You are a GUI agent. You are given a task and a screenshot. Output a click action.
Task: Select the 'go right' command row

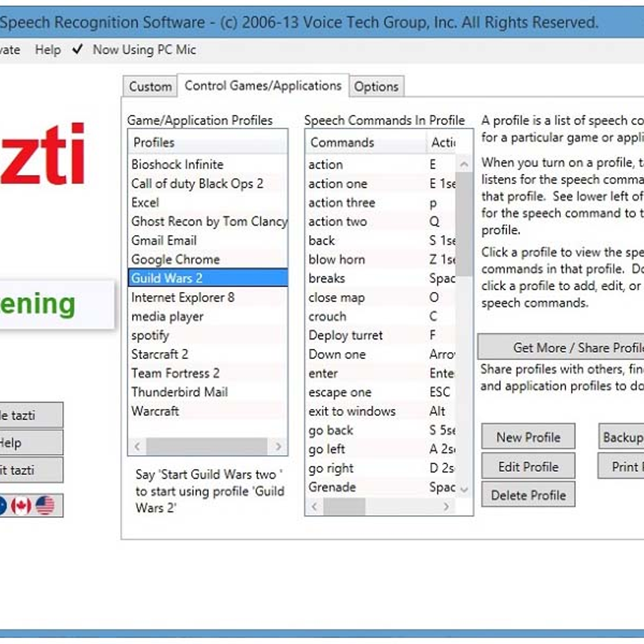[380, 468]
